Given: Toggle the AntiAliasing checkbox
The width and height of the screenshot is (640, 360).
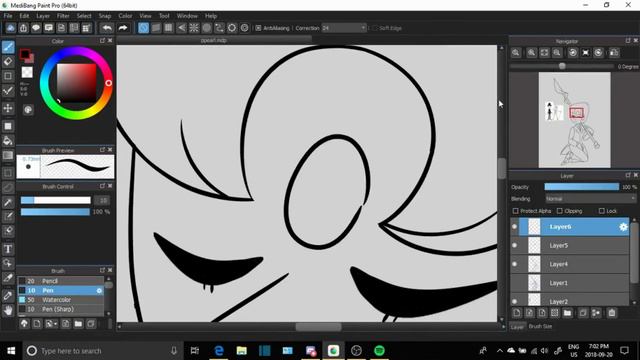Looking at the screenshot, I should [258, 28].
